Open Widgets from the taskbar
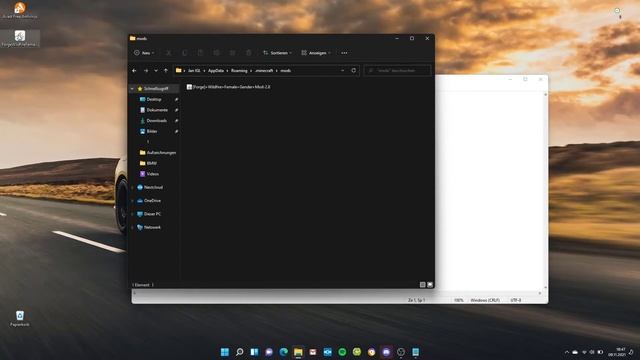 point(254,352)
